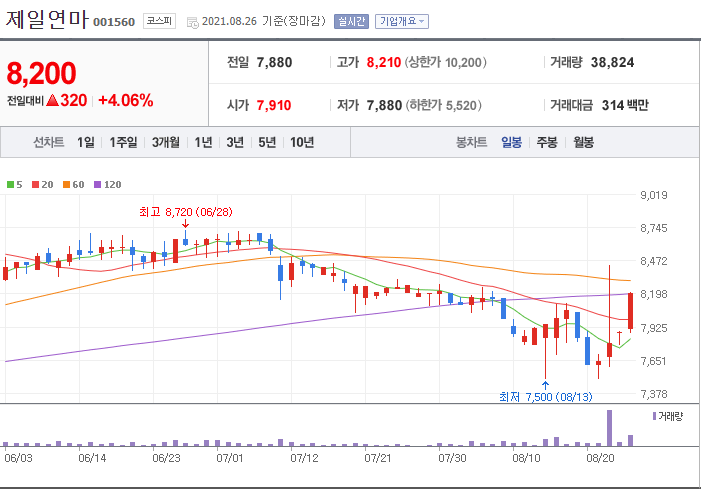Click the 코스피 market badge

point(159,21)
